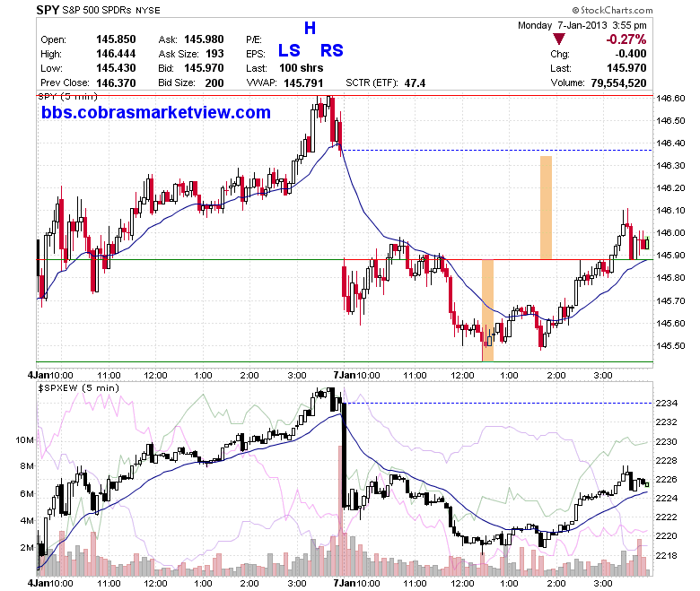The height and width of the screenshot is (591, 700).
Task: Click the 7Jan10:00 label on the upper time axis
Action: point(356,375)
